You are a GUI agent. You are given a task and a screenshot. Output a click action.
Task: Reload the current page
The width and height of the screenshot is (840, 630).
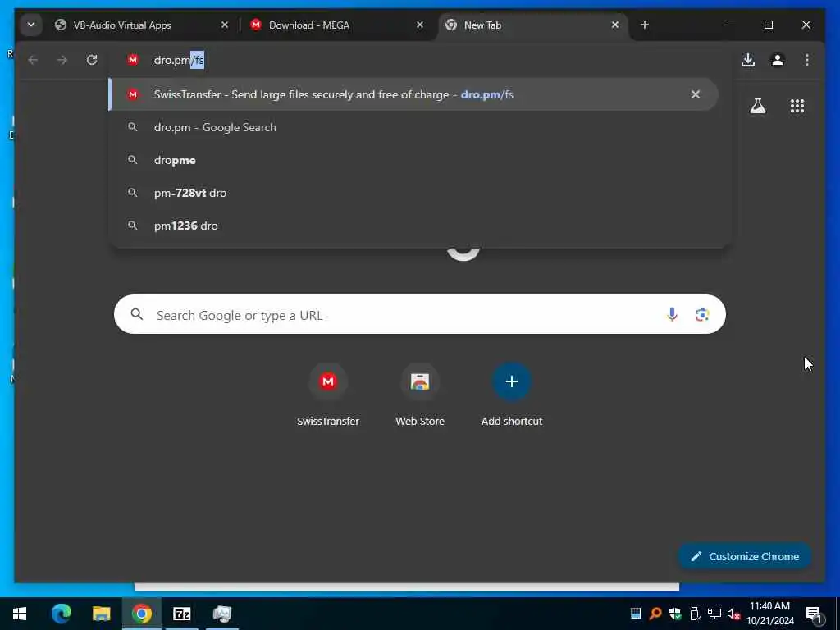click(x=92, y=60)
